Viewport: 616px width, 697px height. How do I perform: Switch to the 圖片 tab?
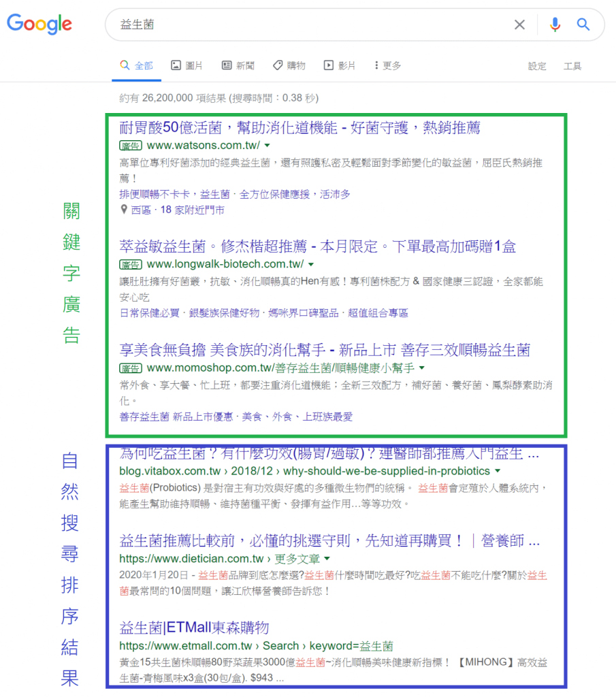pyautogui.click(x=187, y=66)
